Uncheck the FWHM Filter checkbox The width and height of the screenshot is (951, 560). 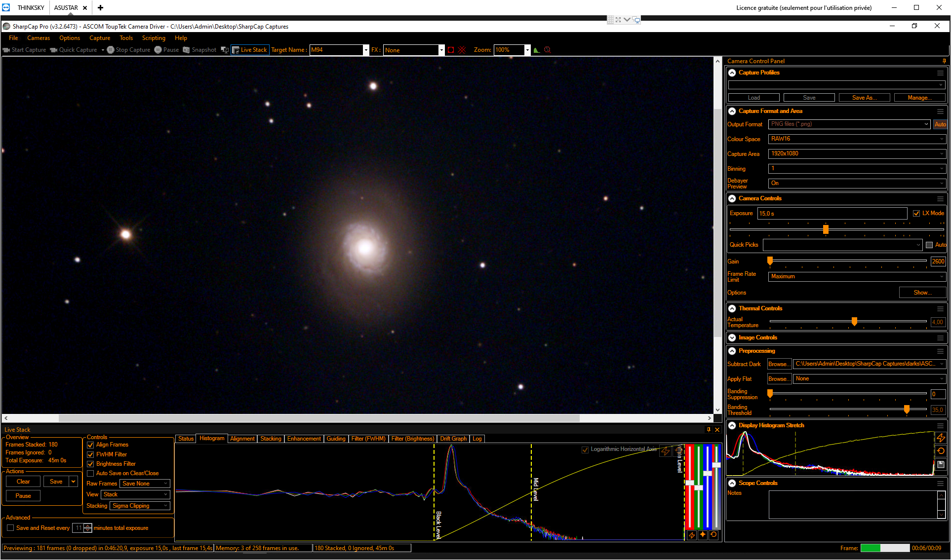[x=90, y=454]
